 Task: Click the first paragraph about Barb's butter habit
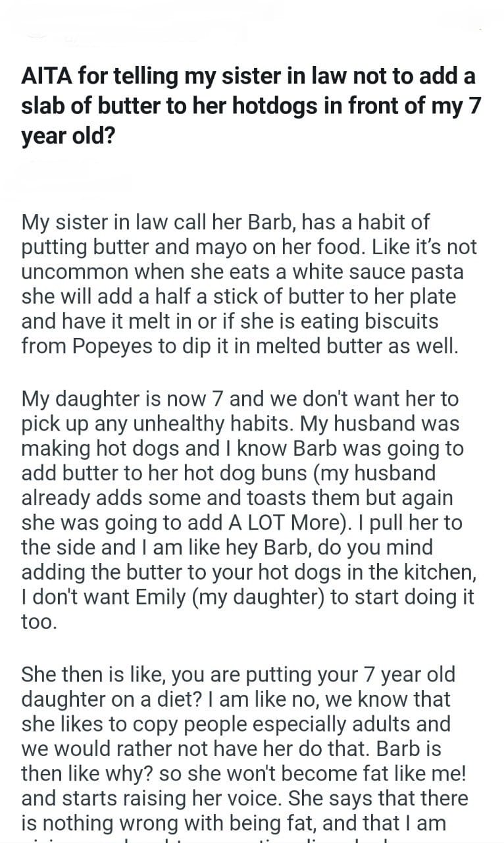(249, 283)
